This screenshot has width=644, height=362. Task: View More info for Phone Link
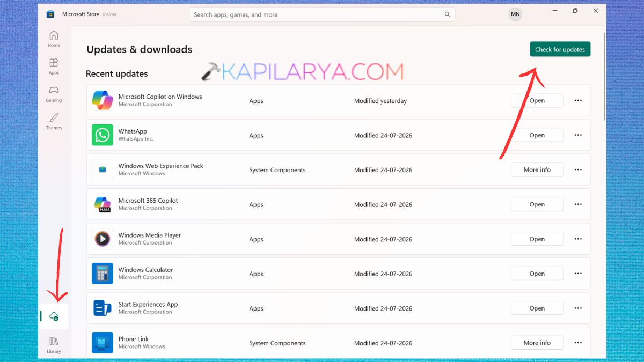coord(537,343)
